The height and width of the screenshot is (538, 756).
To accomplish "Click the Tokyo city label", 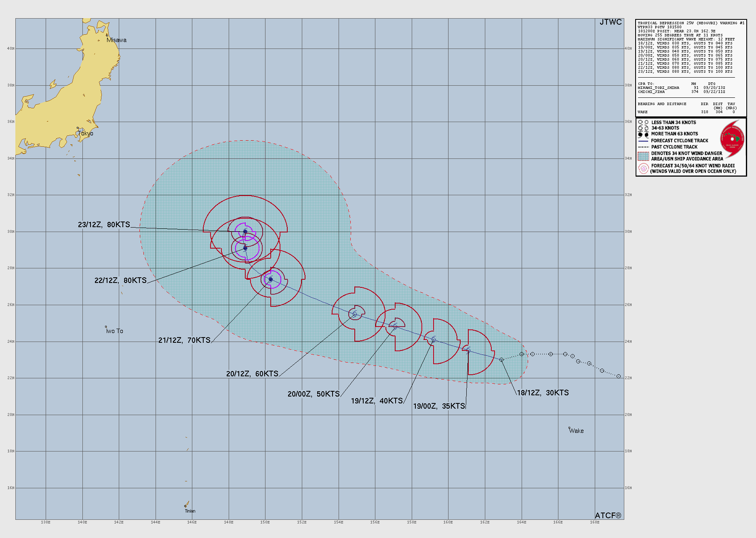I will pyautogui.click(x=85, y=133).
